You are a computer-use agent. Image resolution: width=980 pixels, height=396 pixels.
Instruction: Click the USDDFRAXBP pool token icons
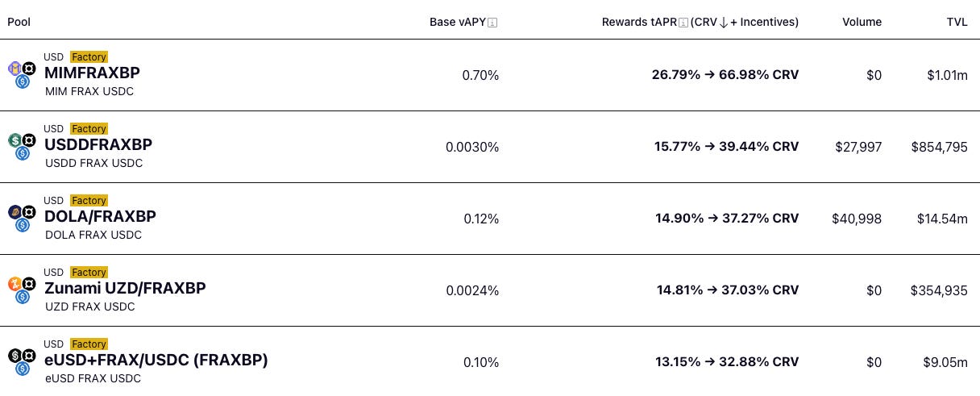pos(22,147)
